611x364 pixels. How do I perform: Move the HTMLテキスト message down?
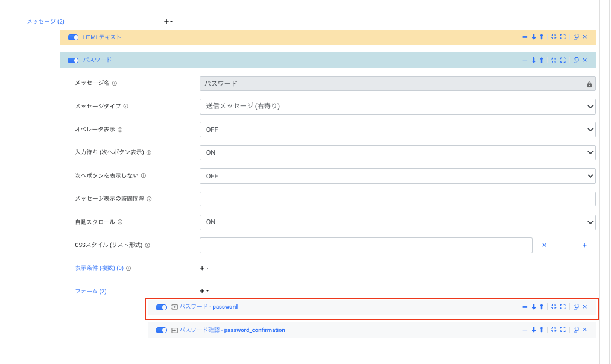[533, 37]
